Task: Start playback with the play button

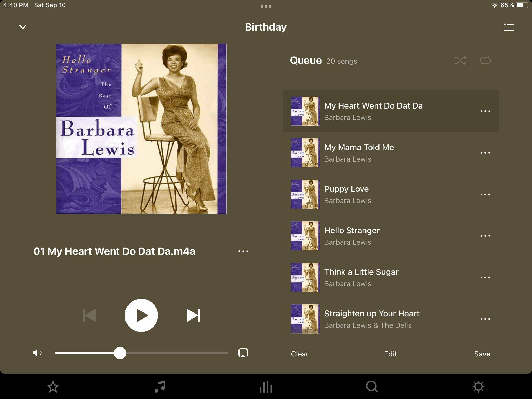Action: (x=141, y=315)
